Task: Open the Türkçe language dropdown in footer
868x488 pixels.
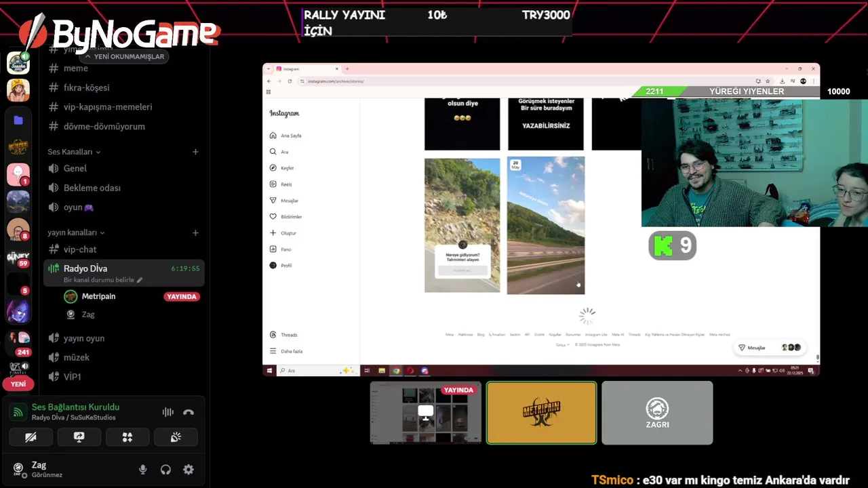Action: click(x=562, y=345)
